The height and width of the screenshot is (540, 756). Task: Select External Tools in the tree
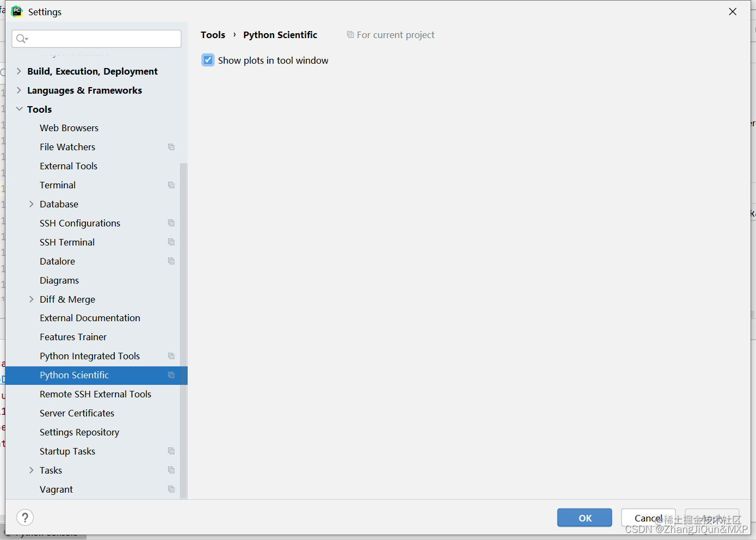[69, 166]
